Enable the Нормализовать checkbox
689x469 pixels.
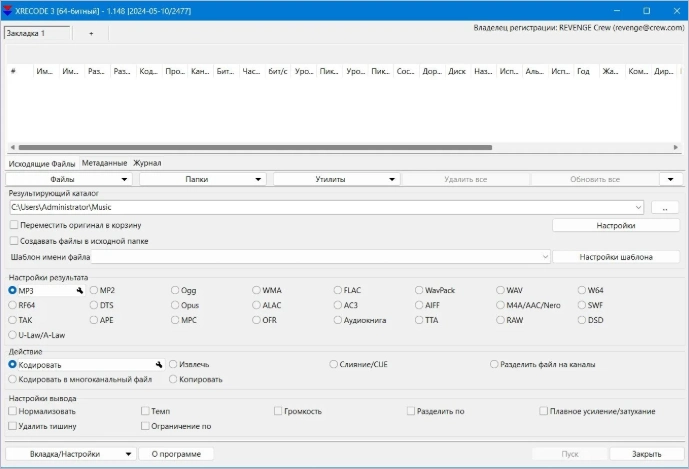pyautogui.click(x=13, y=411)
